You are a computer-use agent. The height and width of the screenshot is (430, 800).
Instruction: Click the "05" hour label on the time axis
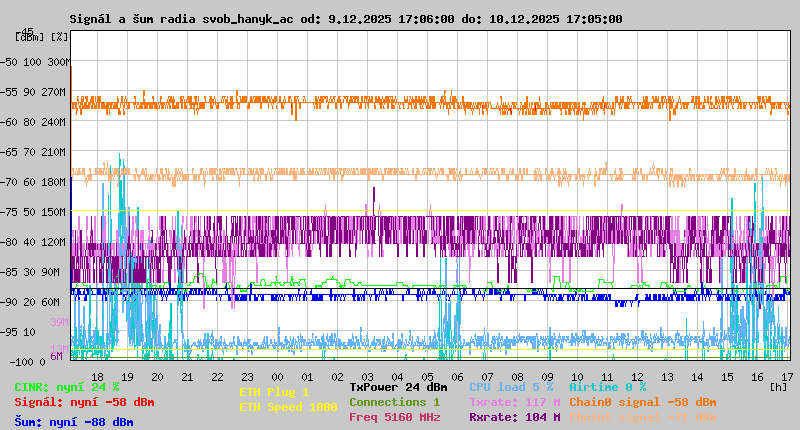[x=428, y=377]
